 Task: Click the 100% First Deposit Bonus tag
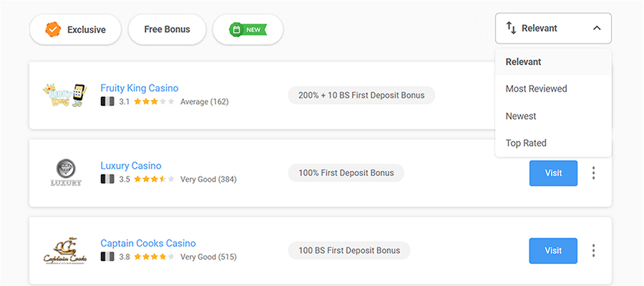pyautogui.click(x=346, y=173)
